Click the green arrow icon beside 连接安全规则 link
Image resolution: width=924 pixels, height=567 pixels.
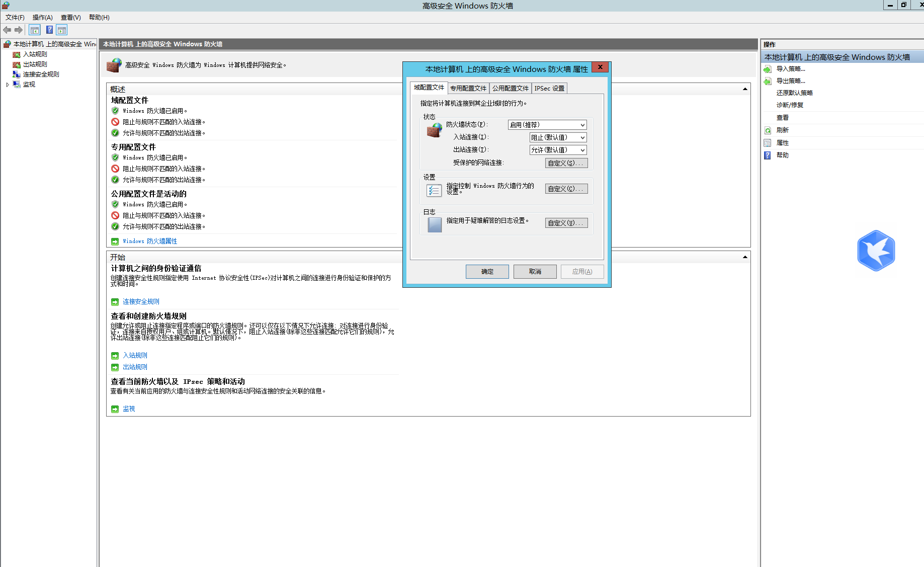115,302
